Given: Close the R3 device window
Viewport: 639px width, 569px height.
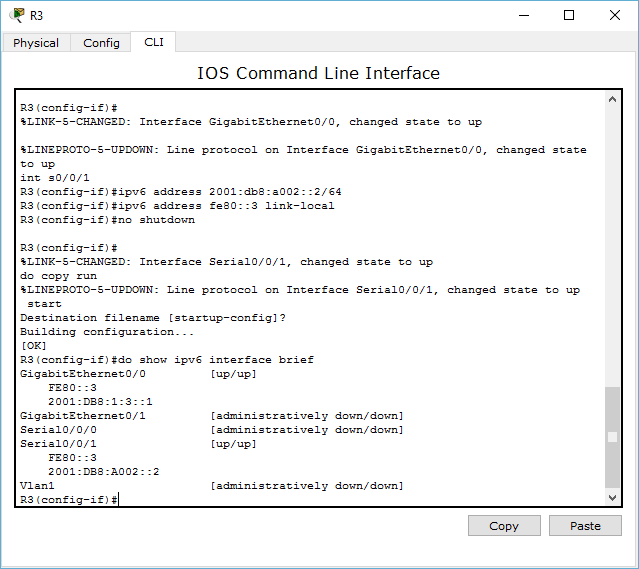Looking at the screenshot, I should 615,15.
